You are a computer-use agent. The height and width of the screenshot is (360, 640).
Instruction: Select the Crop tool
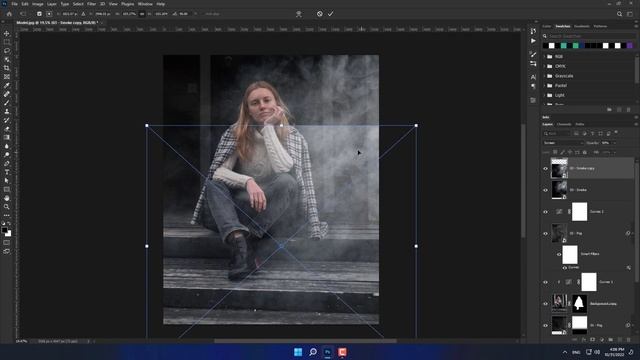(x=7, y=68)
